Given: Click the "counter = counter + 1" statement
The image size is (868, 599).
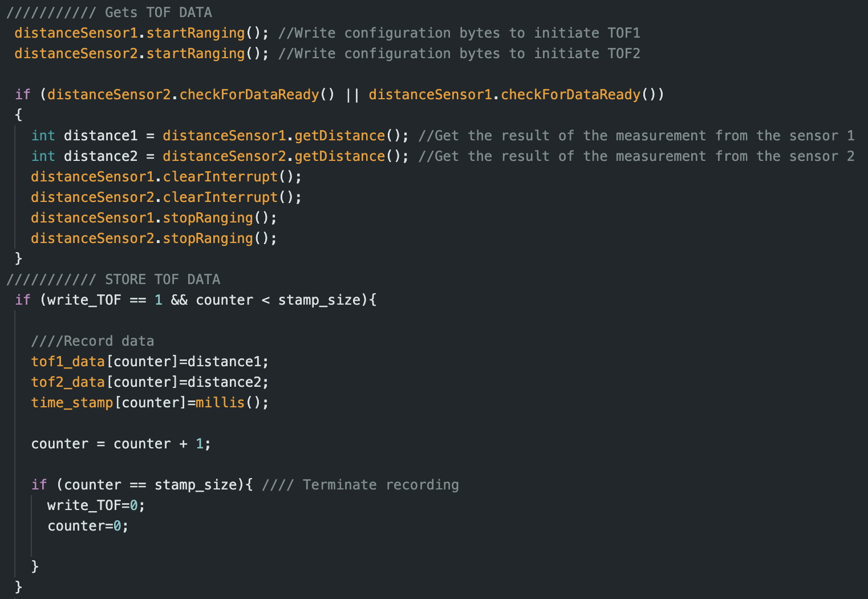Looking at the screenshot, I should coord(120,444).
